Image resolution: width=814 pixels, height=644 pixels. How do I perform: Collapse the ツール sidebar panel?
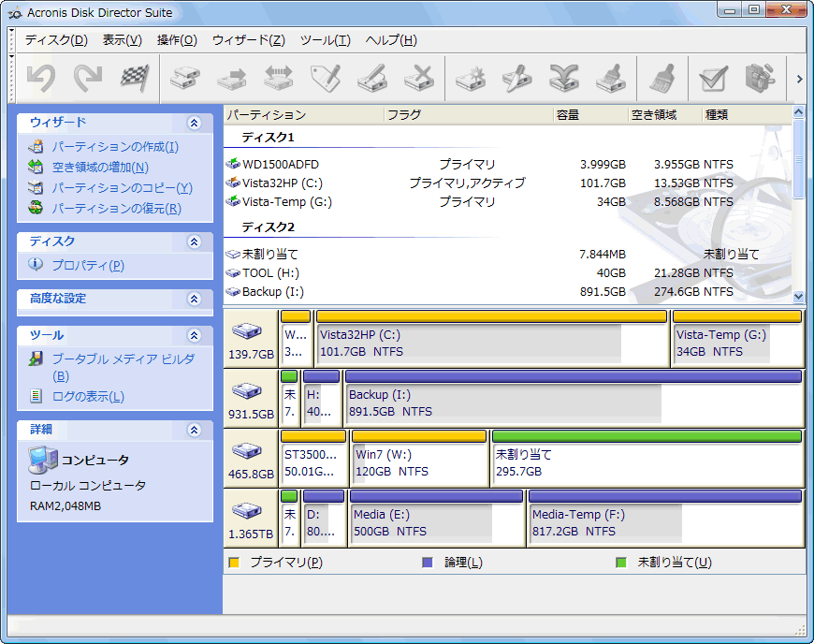195,335
